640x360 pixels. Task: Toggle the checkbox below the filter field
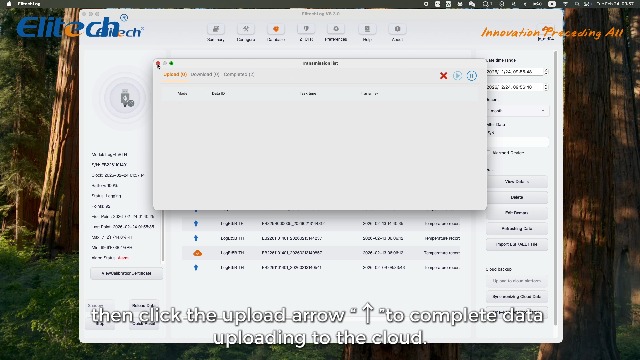(x=489, y=152)
